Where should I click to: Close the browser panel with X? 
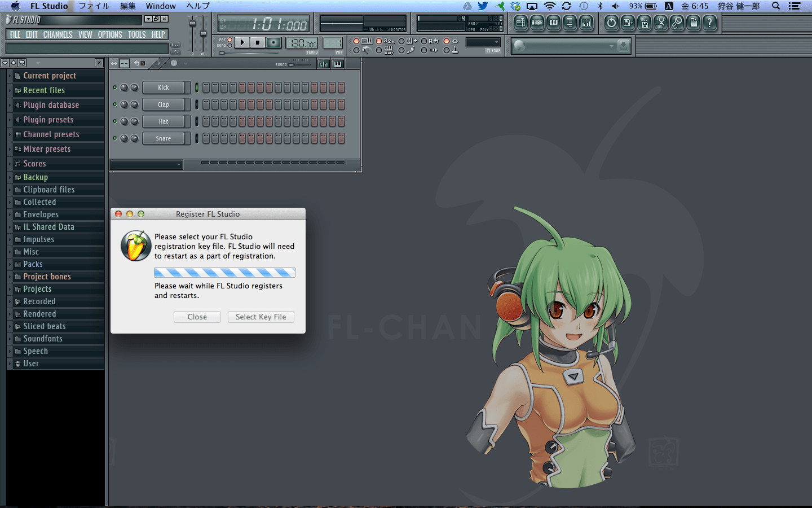coord(99,63)
